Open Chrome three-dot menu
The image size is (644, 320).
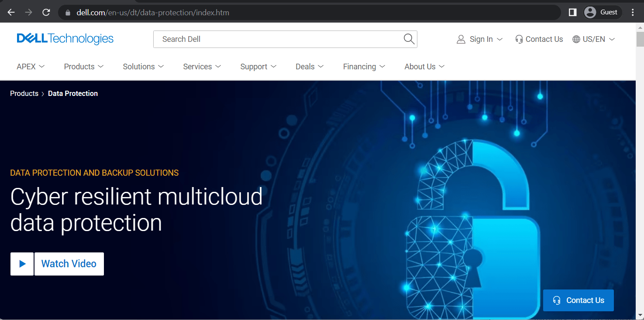coord(633,12)
